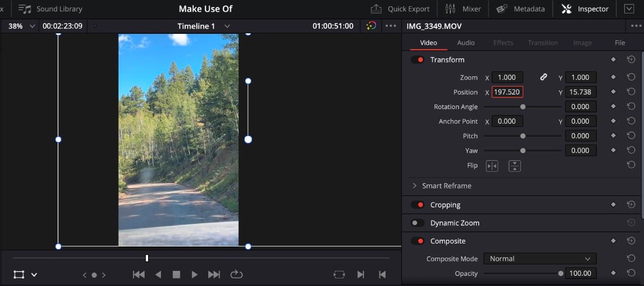Open the Composite Mode dropdown
Screen dimensions: 644x286
(540, 259)
